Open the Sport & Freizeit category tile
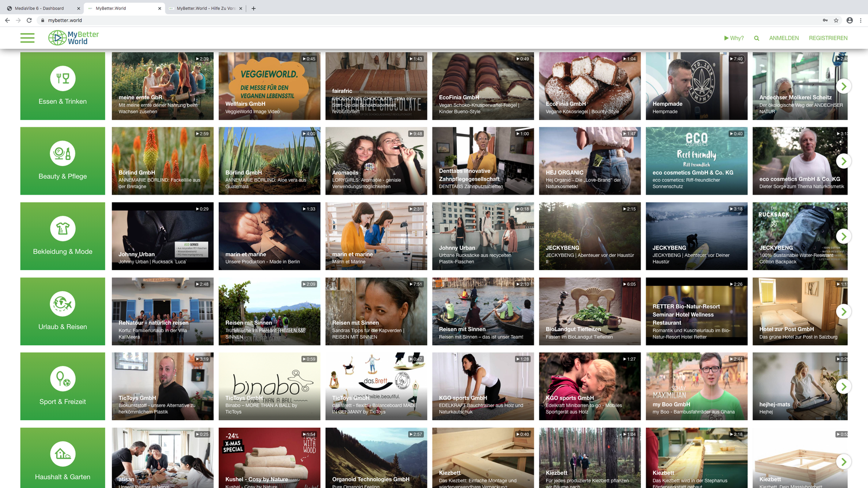 point(62,386)
